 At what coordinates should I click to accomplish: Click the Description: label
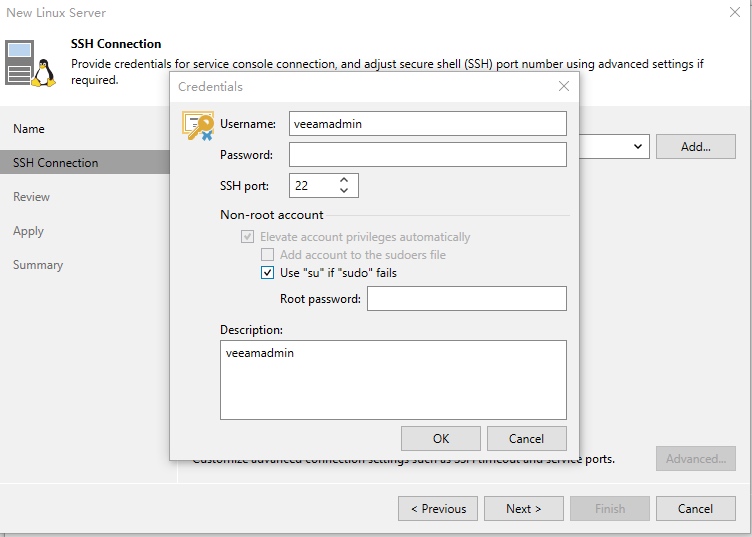tap(251, 330)
